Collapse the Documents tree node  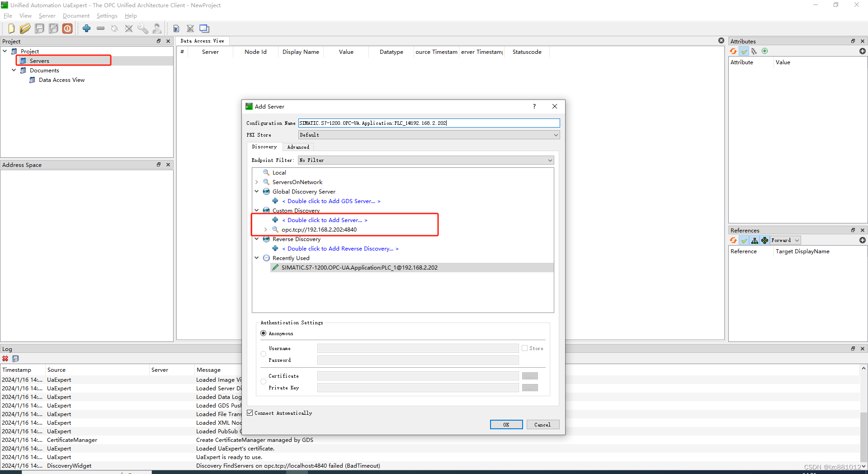[14, 70]
